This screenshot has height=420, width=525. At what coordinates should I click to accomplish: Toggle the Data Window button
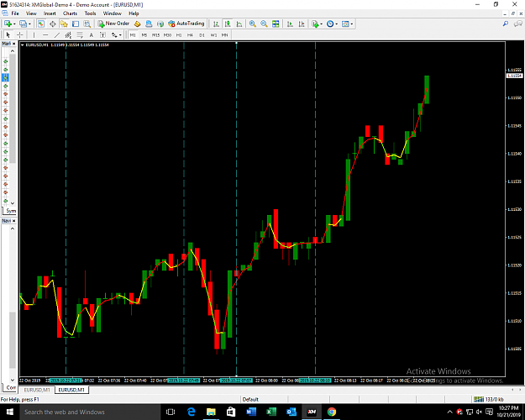[x=53, y=24]
